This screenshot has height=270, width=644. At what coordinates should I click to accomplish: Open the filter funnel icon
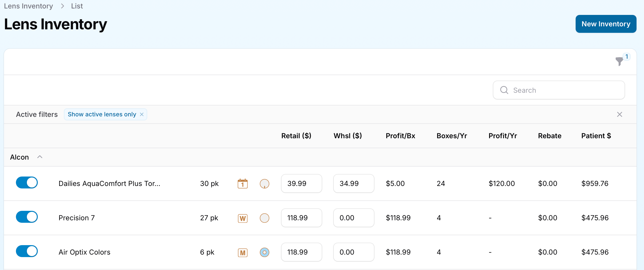(x=619, y=61)
